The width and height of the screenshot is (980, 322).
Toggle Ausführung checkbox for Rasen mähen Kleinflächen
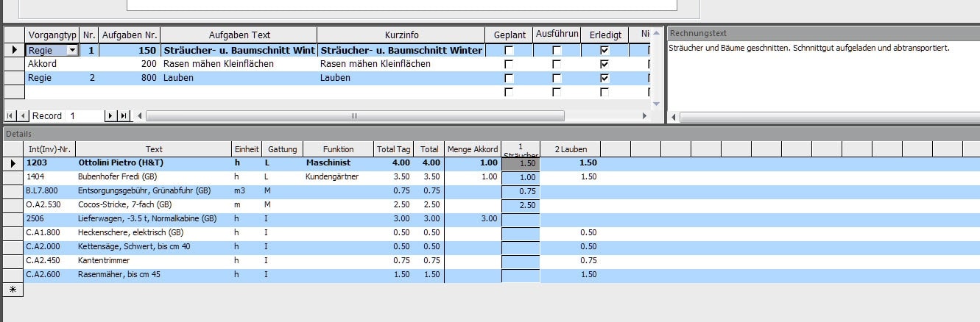(x=557, y=65)
